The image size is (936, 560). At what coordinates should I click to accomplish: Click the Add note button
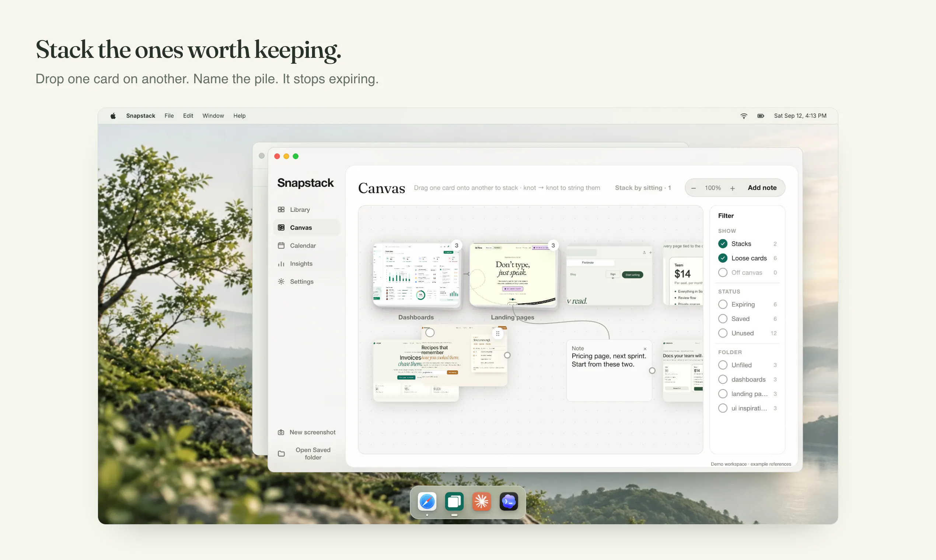[x=762, y=188]
